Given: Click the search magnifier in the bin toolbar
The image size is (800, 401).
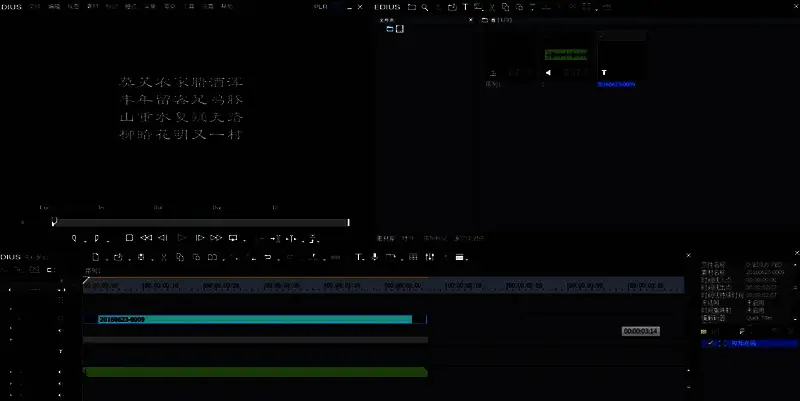Looking at the screenshot, I should click(425, 7).
